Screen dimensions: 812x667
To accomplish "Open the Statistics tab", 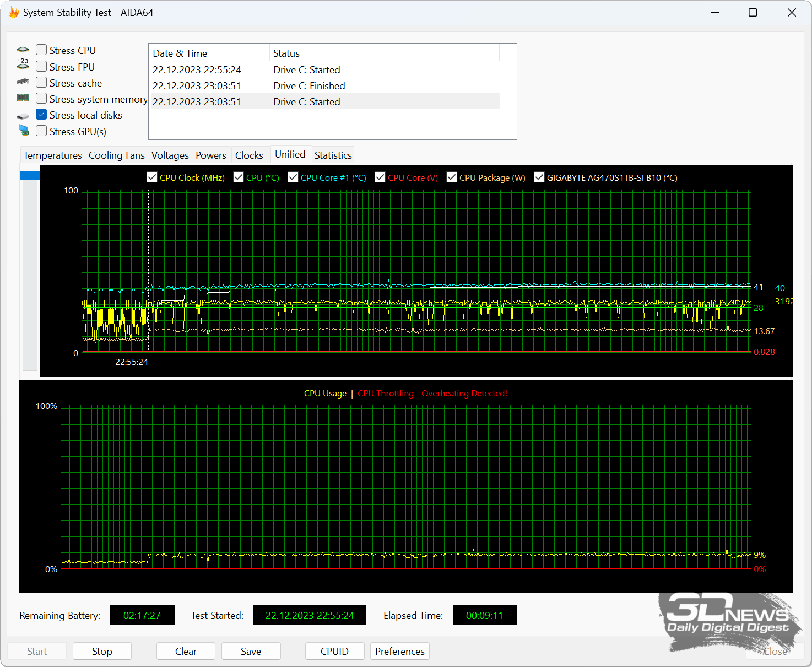I will [333, 155].
